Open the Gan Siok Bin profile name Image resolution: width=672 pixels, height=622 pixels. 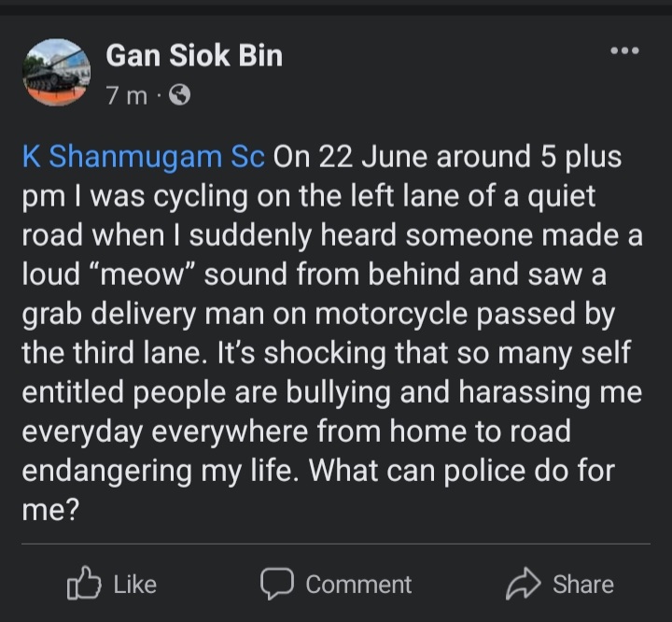click(x=194, y=56)
